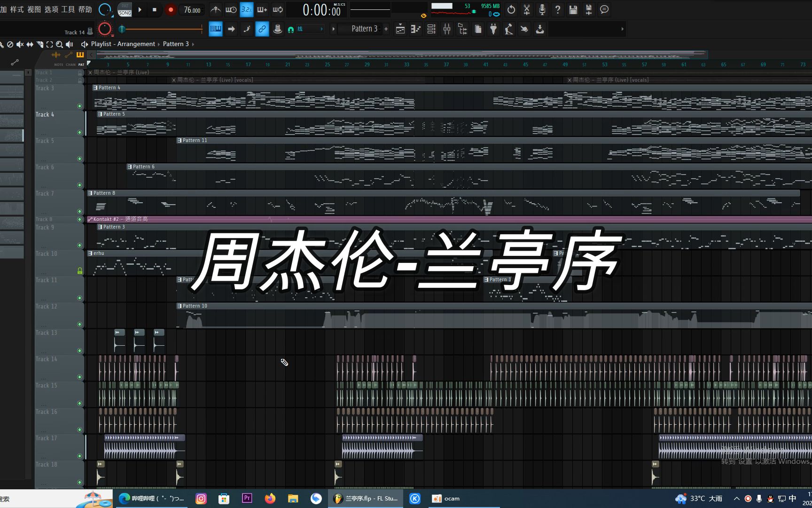Open the 选项 menu
812x508 pixels.
point(51,9)
